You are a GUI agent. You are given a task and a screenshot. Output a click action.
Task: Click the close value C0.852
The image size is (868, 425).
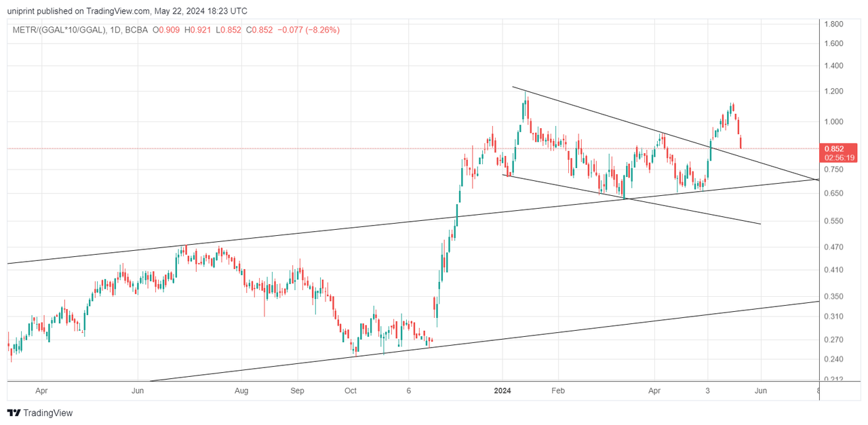[259, 30]
